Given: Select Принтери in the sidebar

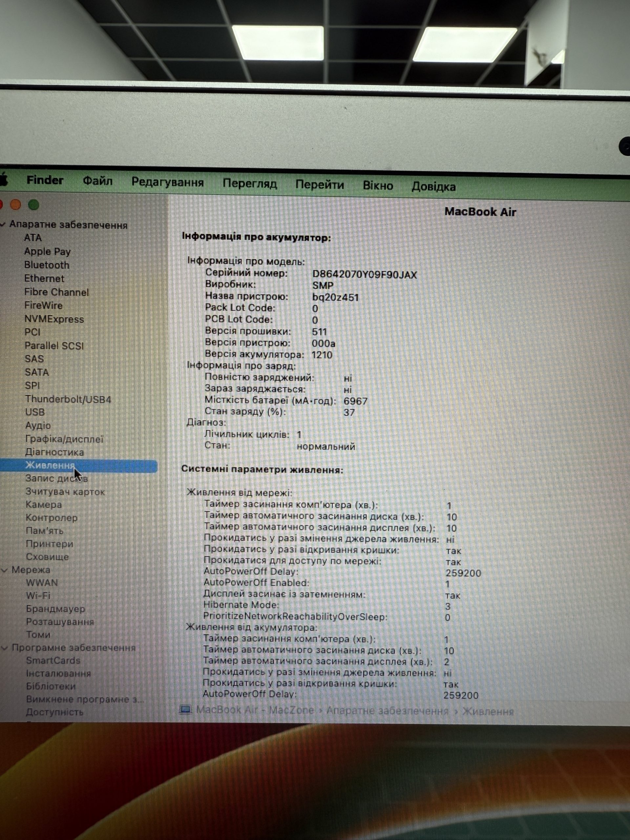Looking at the screenshot, I should tap(49, 544).
